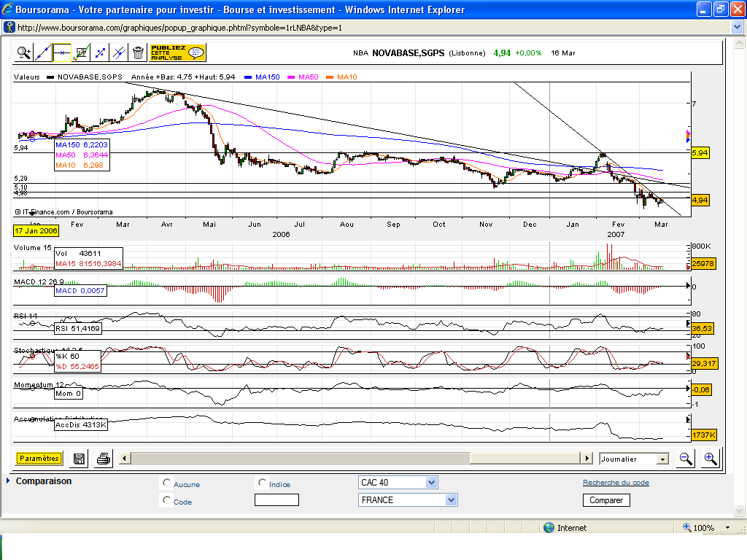
Task: Expand the FRANCE country dropdown
Action: tap(451, 500)
